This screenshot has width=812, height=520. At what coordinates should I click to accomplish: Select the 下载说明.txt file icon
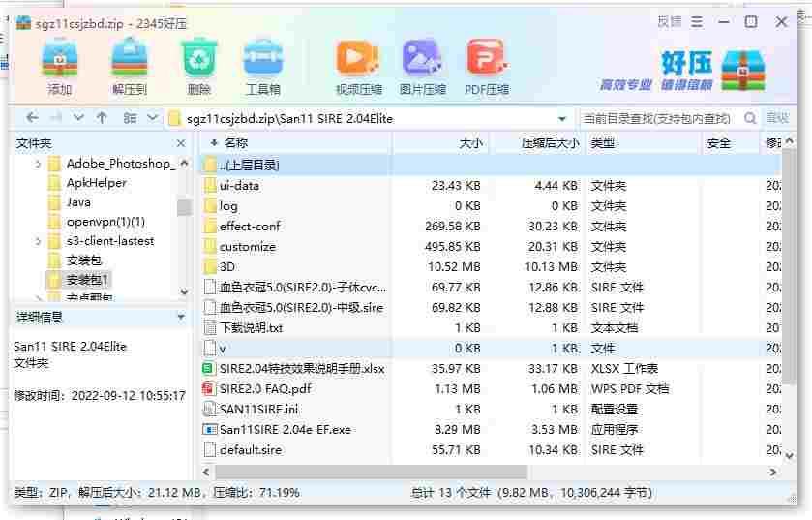click(x=210, y=327)
